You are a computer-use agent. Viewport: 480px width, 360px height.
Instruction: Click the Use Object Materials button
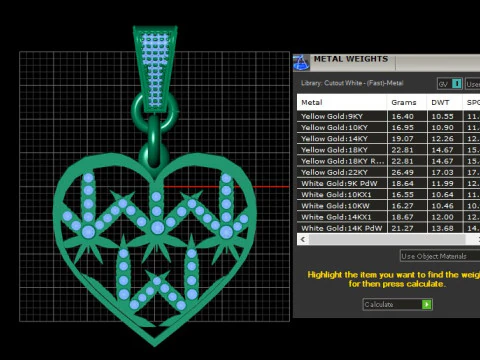[x=440, y=256]
